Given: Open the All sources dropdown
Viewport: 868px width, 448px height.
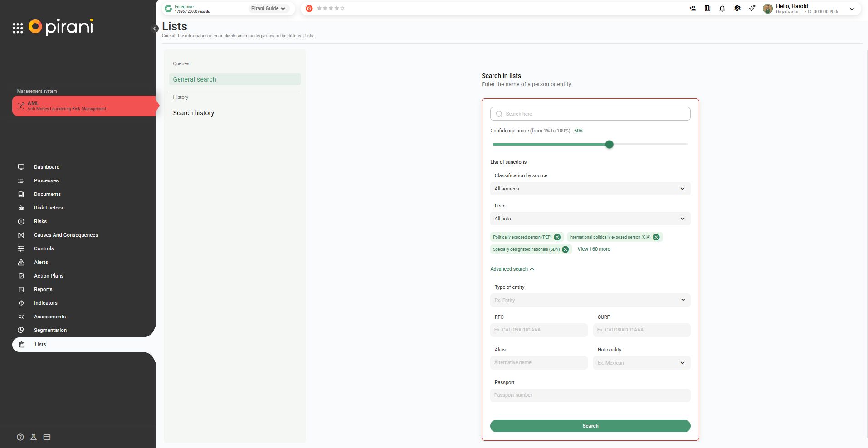Looking at the screenshot, I should 590,189.
